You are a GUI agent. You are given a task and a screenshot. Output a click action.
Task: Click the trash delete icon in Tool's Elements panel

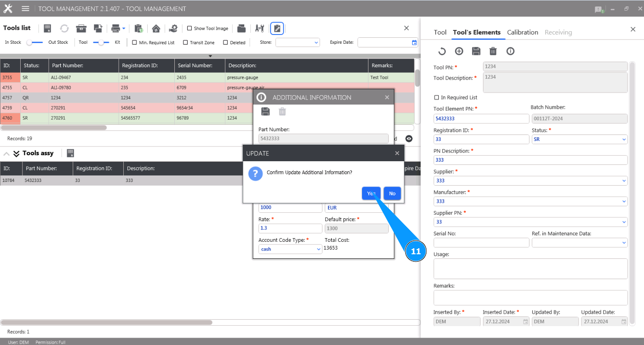coord(493,51)
